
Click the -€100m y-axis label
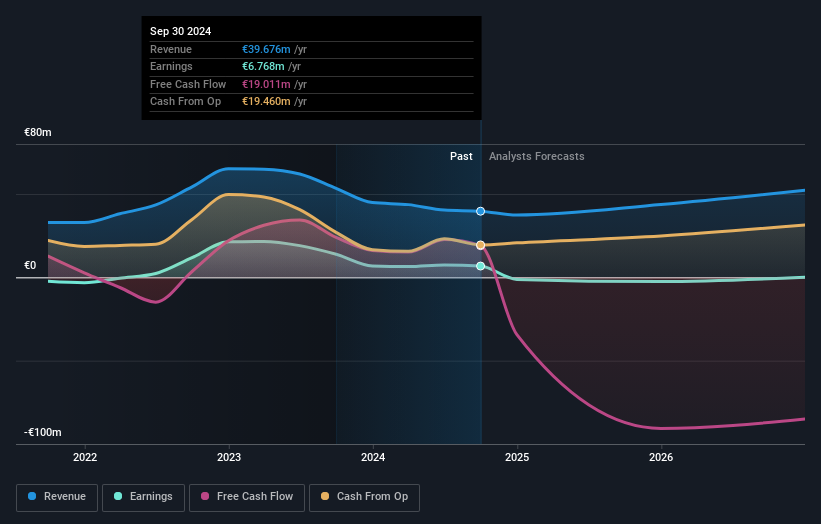43,432
